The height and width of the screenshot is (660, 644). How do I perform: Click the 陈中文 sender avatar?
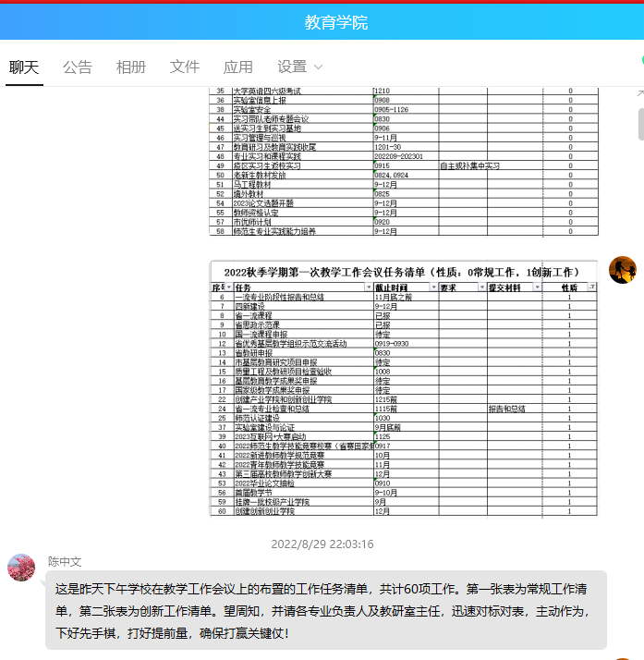point(21,568)
